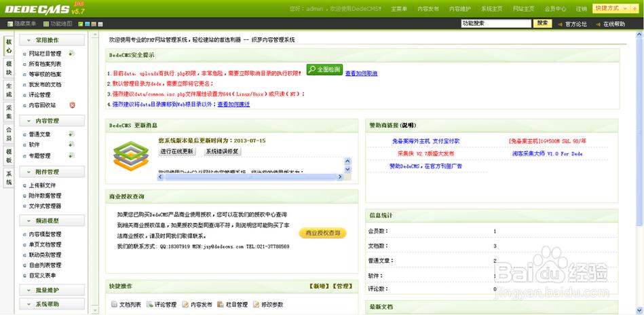644x315 pixels.
Task: Click the add icon beside 网站栏目管理
Action: click(x=71, y=54)
